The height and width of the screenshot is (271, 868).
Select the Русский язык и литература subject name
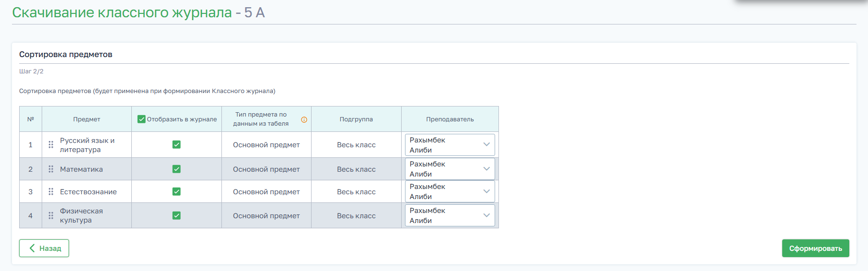pos(87,145)
